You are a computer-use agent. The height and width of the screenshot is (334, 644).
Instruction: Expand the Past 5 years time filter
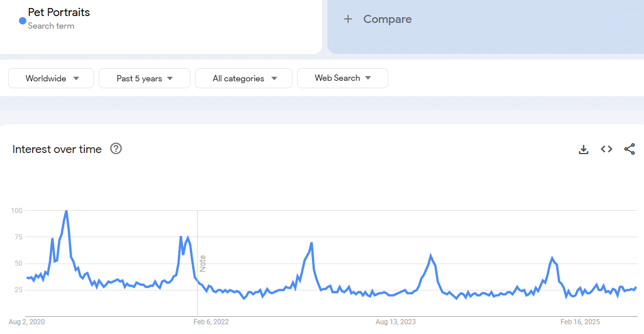click(144, 78)
